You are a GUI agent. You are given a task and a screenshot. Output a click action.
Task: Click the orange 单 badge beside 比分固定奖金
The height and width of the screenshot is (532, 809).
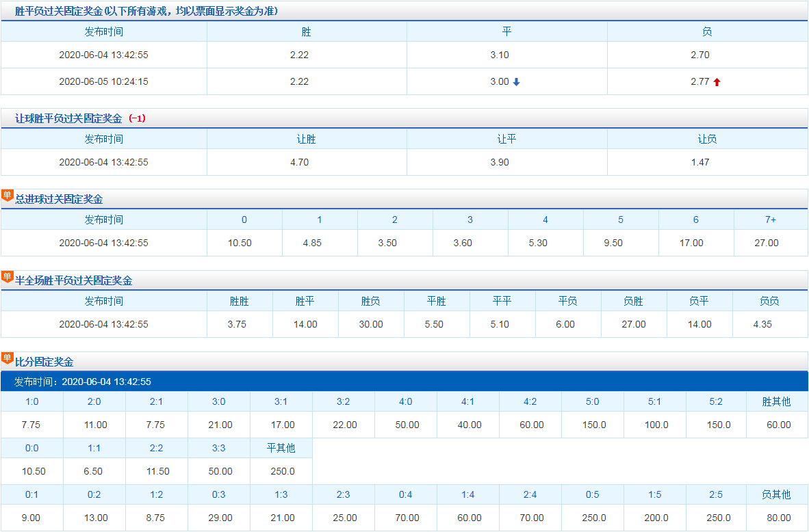[x=8, y=358]
